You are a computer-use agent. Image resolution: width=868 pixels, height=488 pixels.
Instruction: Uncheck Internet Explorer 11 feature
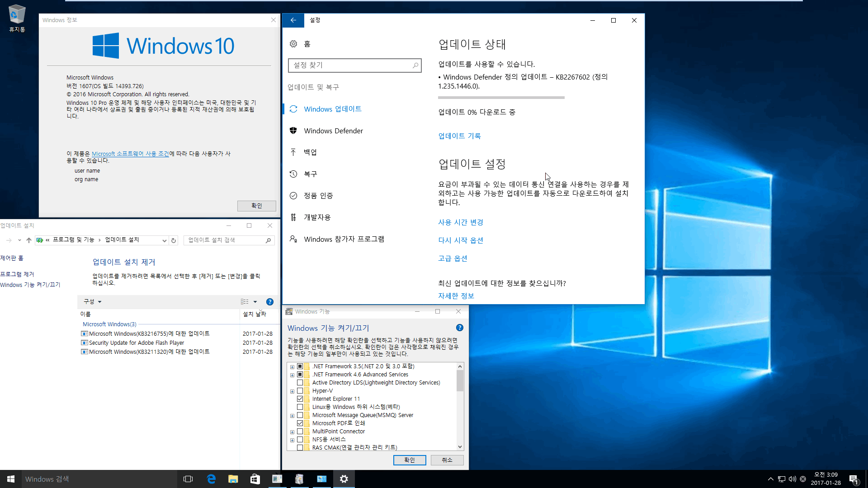300,399
